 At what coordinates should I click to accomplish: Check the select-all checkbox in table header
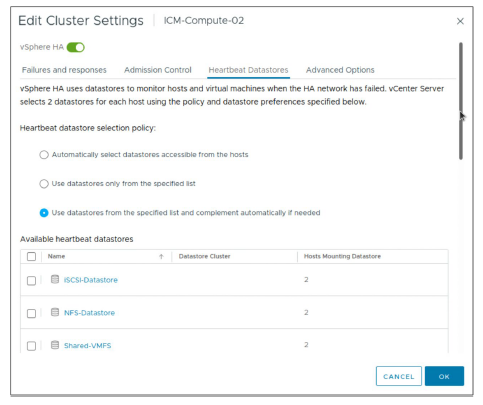click(31, 256)
